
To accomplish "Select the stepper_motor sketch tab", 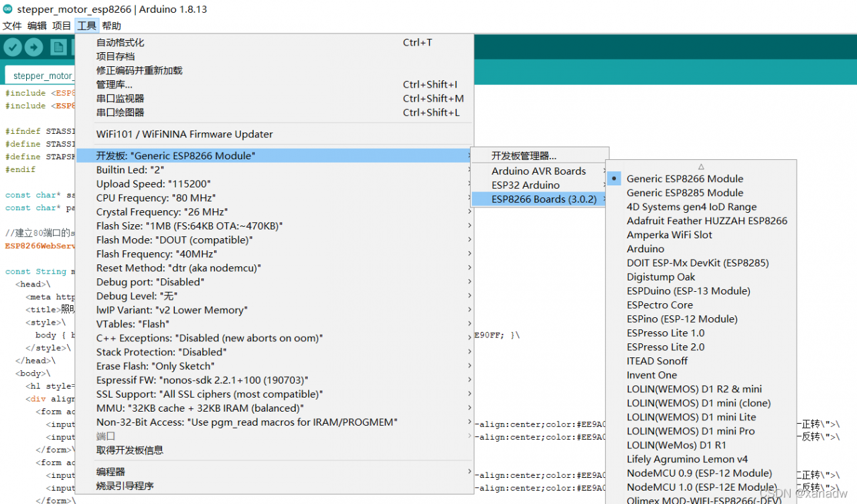I will pos(42,76).
